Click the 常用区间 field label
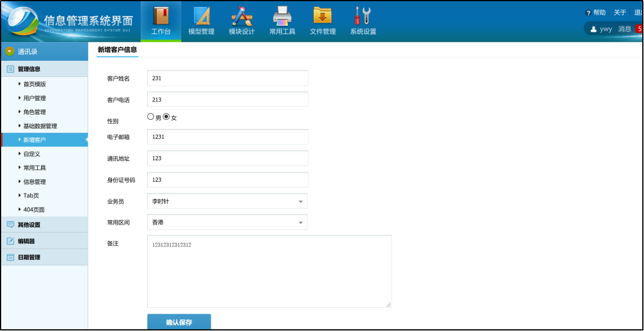 click(x=118, y=222)
